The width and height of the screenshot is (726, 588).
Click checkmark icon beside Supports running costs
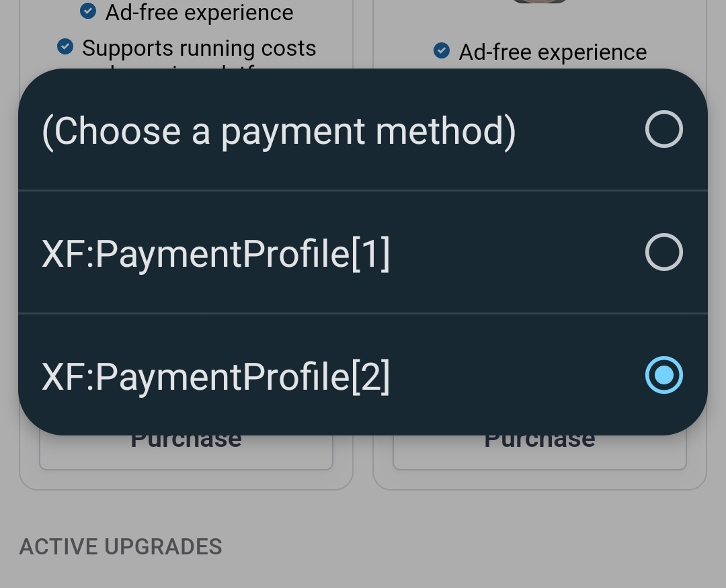click(65, 47)
